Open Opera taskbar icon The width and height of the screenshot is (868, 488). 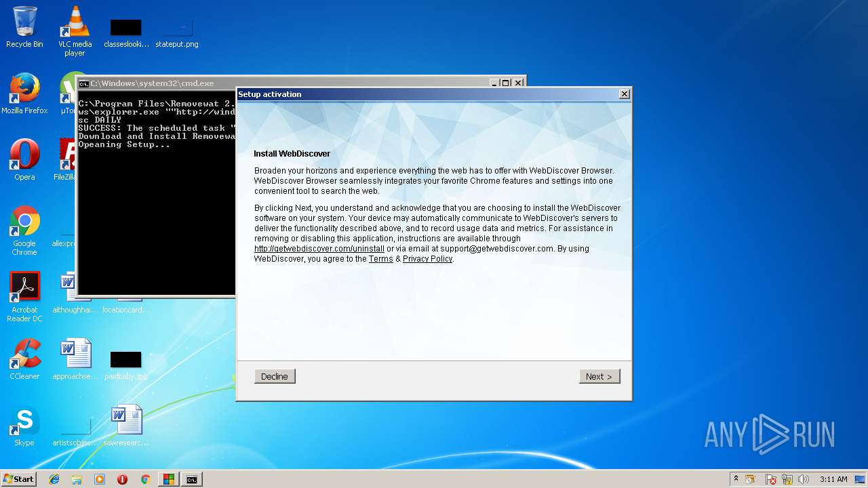pyautogui.click(x=122, y=479)
